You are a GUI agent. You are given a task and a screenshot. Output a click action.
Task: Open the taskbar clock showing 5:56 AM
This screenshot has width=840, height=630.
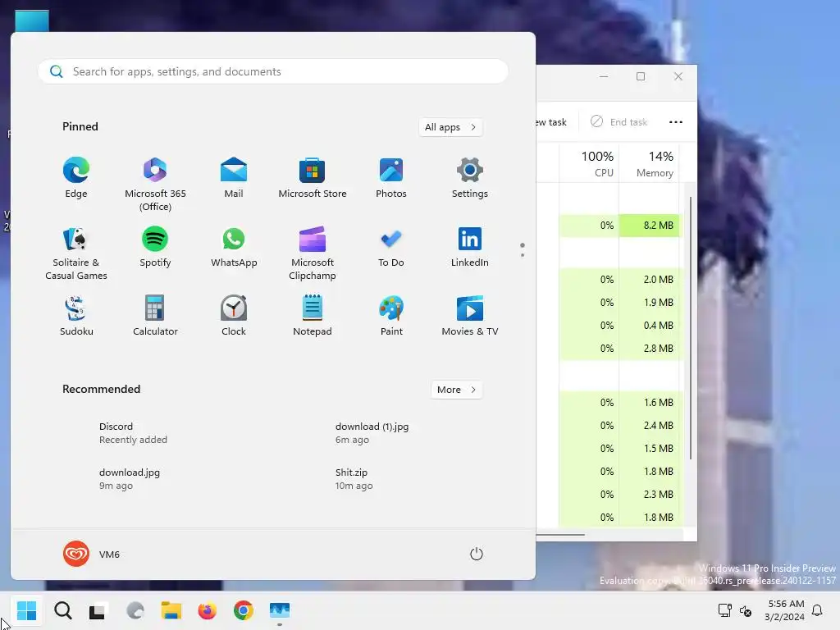(785, 610)
